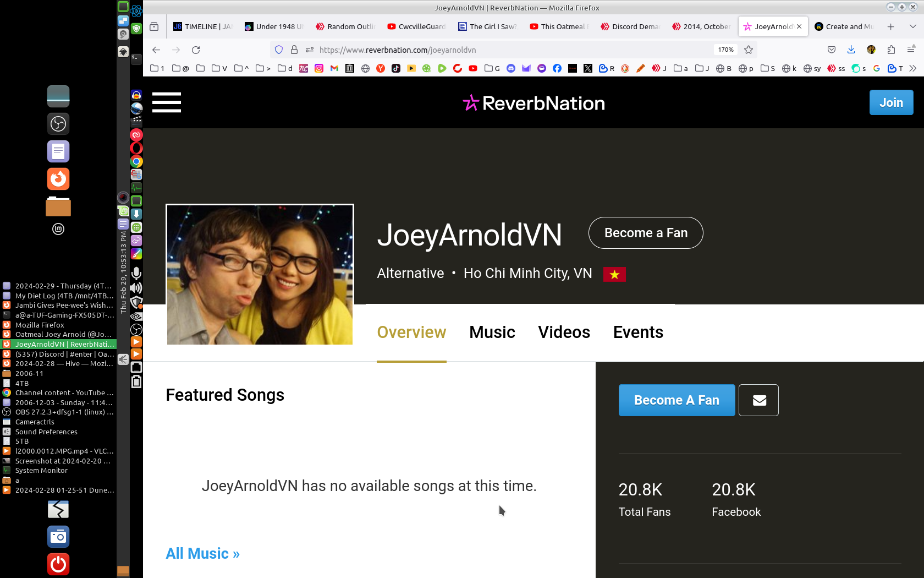
Task: Go back with the browser back arrow
Action: (x=156, y=50)
